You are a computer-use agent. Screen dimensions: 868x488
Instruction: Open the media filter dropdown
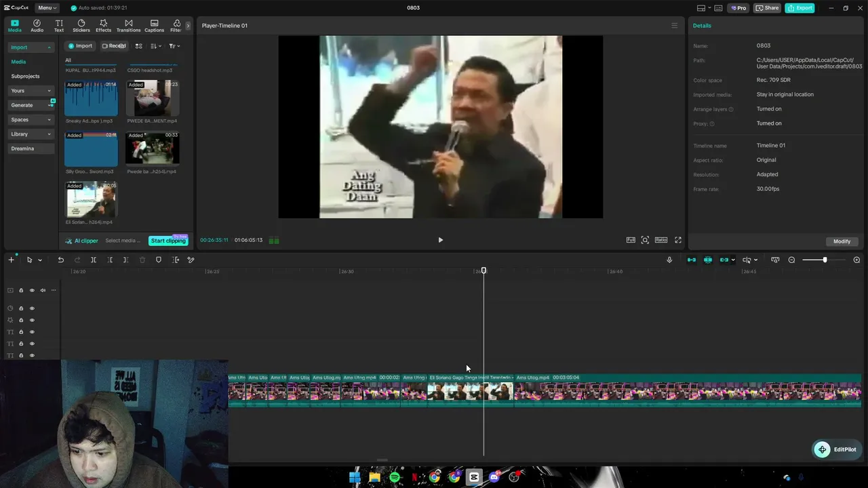click(174, 46)
